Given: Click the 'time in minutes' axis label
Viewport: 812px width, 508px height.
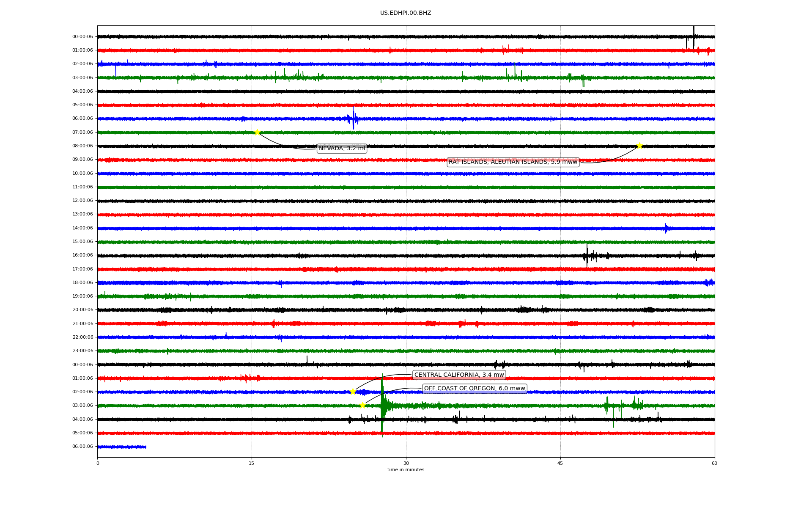Looking at the screenshot, I should 405,469.
